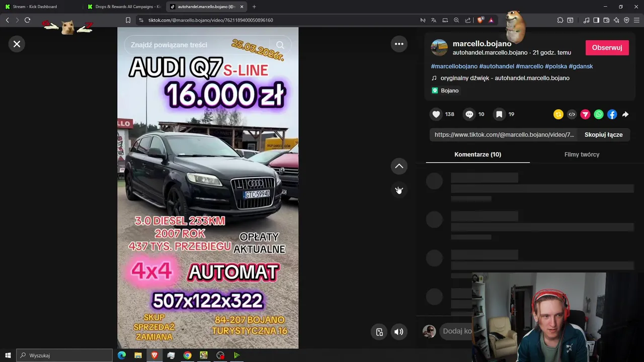Click the Dodaj komentarz comment input field

[457, 331]
